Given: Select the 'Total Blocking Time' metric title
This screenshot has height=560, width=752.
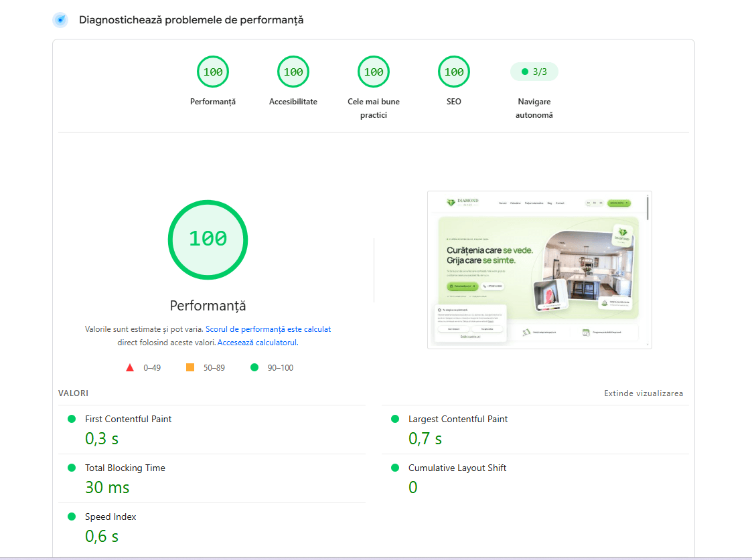Looking at the screenshot, I should [125, 468].
